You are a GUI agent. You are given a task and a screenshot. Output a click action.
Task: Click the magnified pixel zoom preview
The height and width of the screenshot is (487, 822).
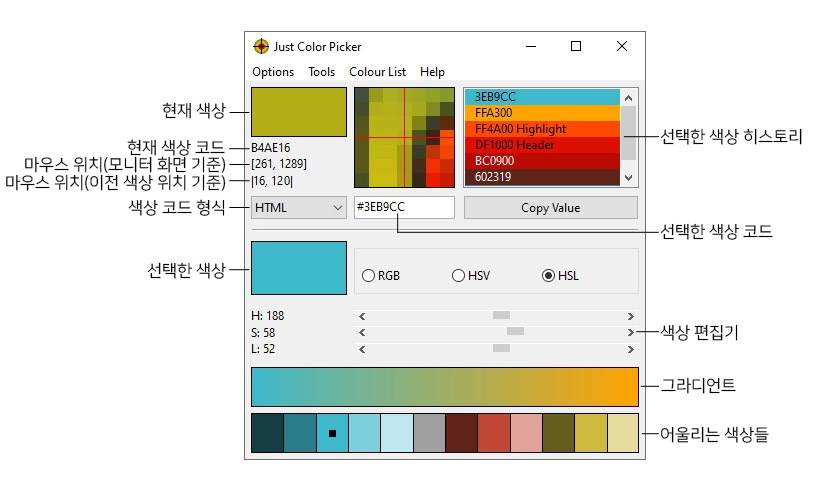tap(404, 137)
